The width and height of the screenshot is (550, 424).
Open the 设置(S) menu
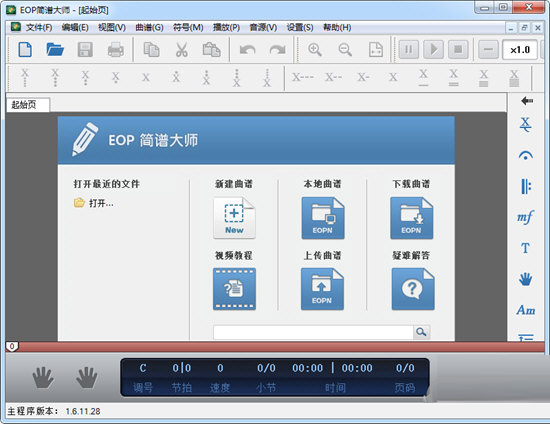tap(300, 27)
